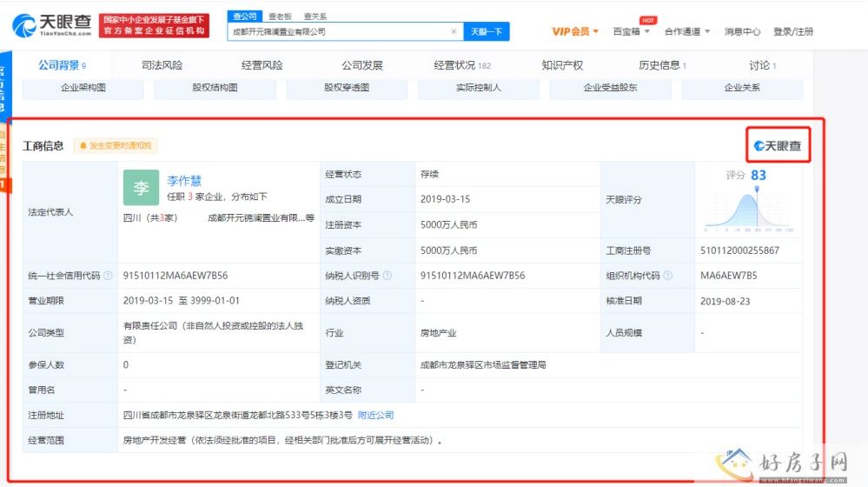Image resolution: width=868 pixels, height=487 pixels.
Task: Click the 附近公司 link
Action: pyautogui.click(x=376, y=415)
